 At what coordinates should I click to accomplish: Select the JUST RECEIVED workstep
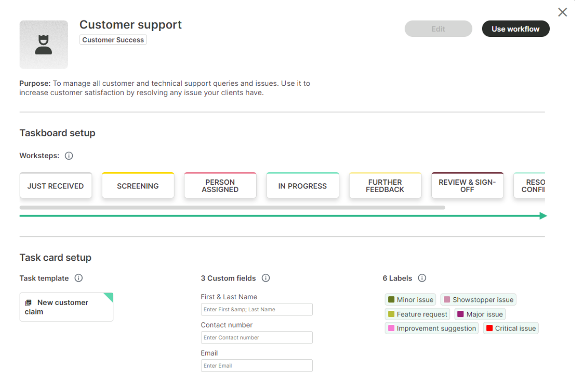click(56, 186)
